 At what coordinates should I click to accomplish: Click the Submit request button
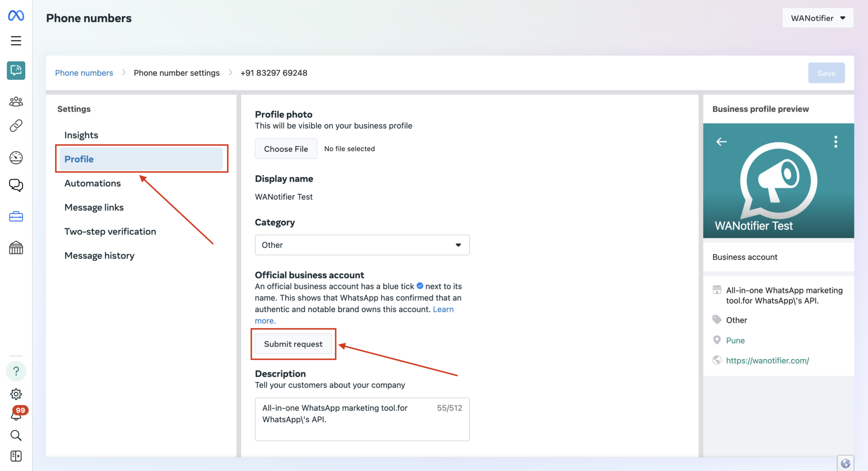click(293, 344)
